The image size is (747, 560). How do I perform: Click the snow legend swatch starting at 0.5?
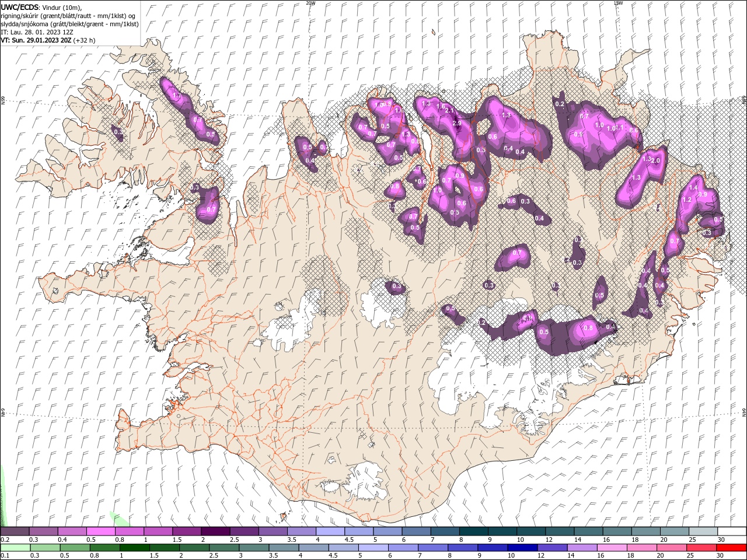[100, 531]
